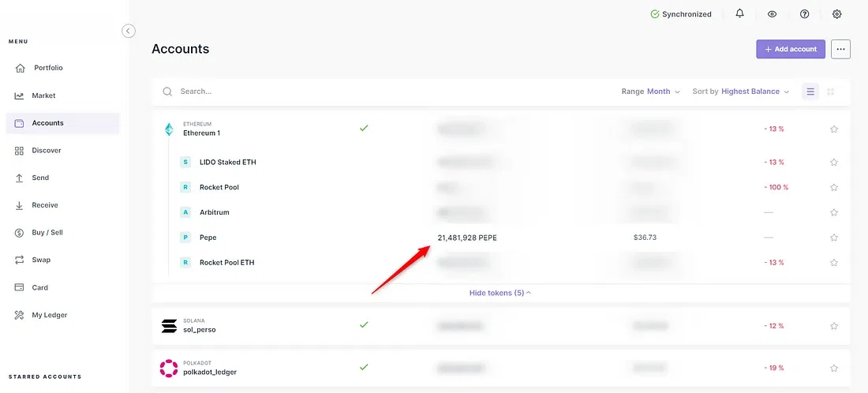Image resolution: width=868 pixels, height=393 pixels.
Task: Open settings gear icon
Action: click(x=837, y=14)
